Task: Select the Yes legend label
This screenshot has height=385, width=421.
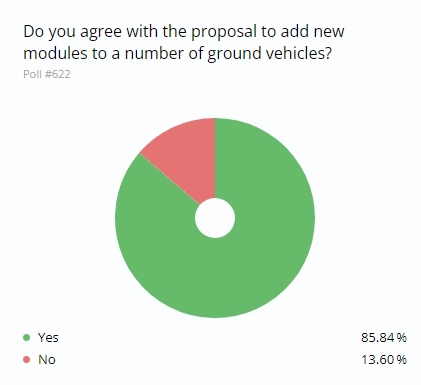Action: point(48,337)
